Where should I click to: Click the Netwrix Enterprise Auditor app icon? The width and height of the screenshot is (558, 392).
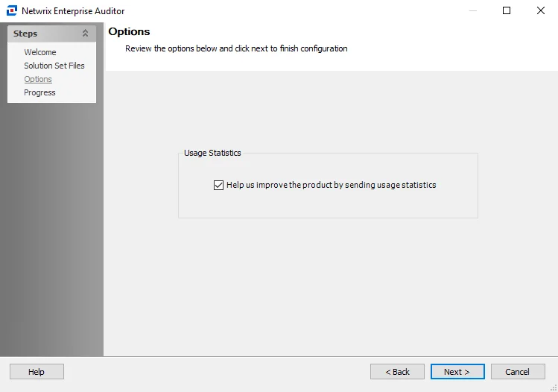point(12,10)
